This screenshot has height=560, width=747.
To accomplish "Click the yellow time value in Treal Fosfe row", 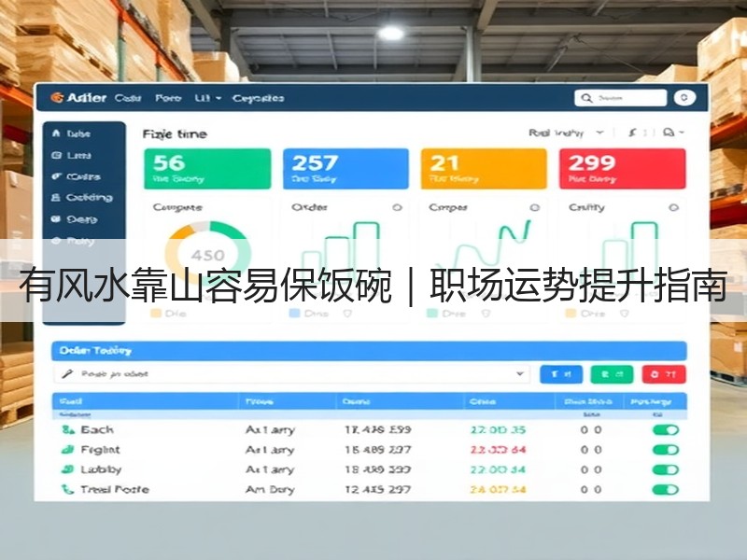I will click(x=498, y=489).
